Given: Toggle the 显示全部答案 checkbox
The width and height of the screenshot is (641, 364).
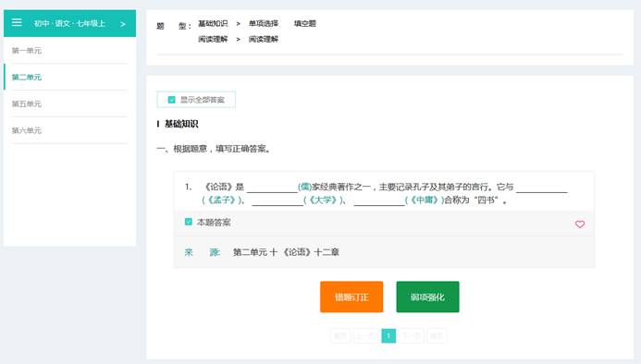Looking at the screenshot, I should click(172, 100).
